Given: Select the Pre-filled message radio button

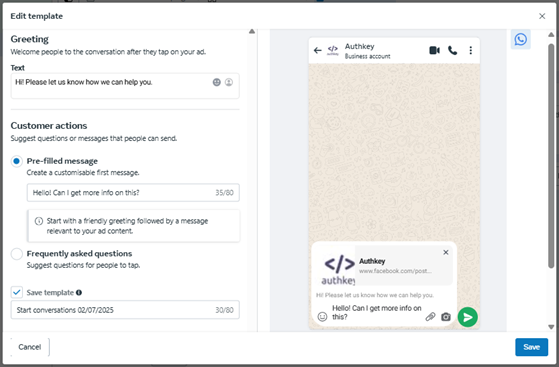Looking at the screenshot, I should [16, 161].
